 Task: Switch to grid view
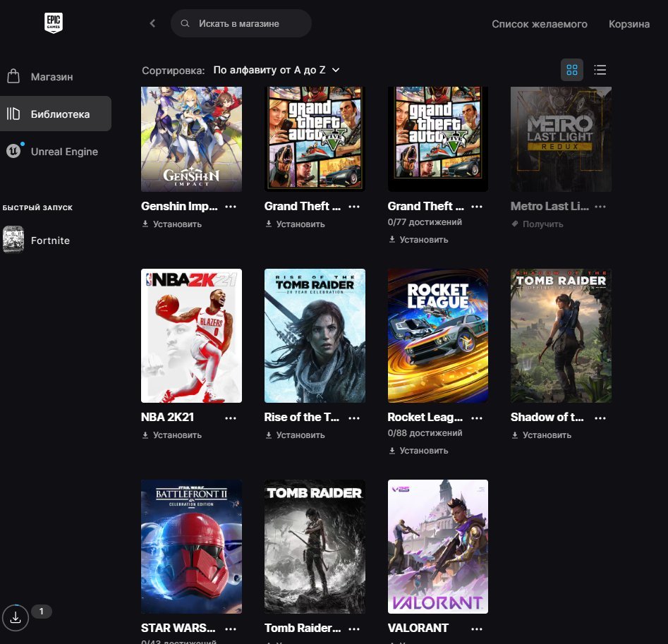(572, 70)
